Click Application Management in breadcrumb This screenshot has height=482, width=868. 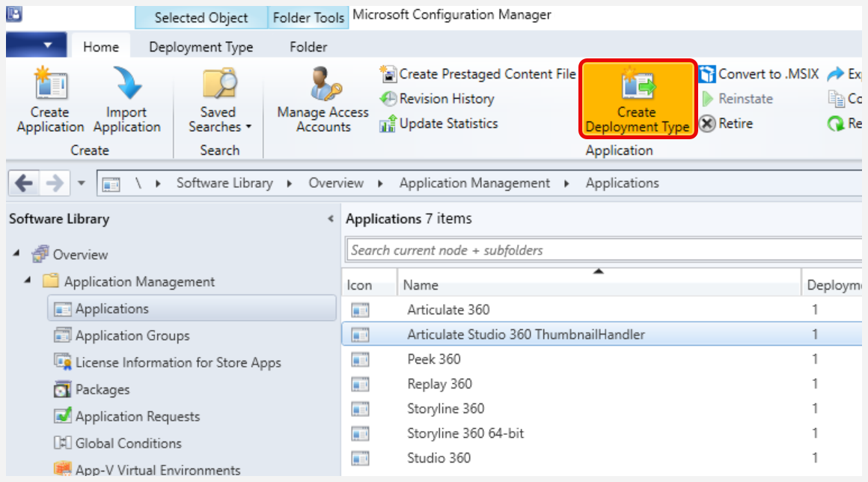point(475,183)
